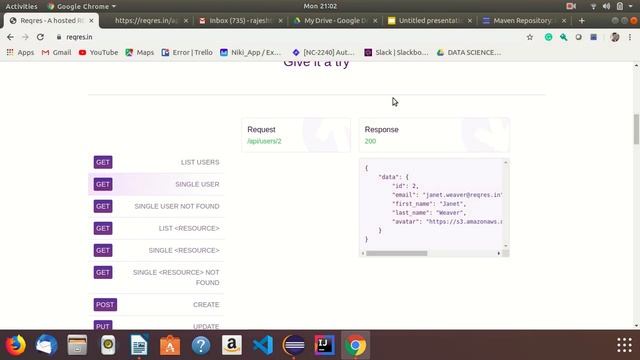Switch to the https://reqres.in/api tab

[146, 20]
